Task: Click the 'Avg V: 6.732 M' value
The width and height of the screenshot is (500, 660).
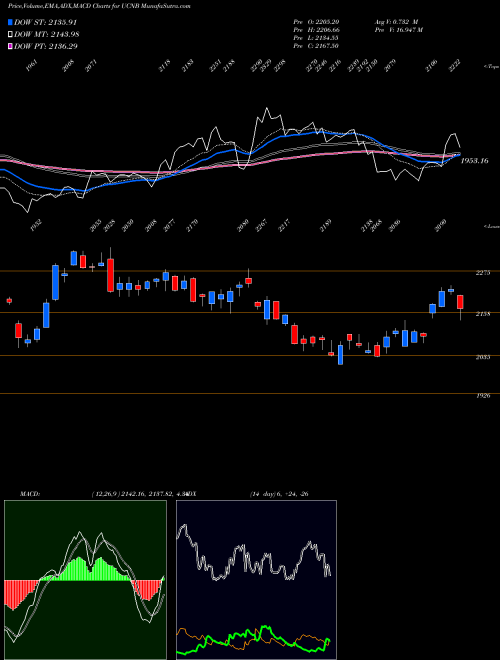Action: point(396,22)
